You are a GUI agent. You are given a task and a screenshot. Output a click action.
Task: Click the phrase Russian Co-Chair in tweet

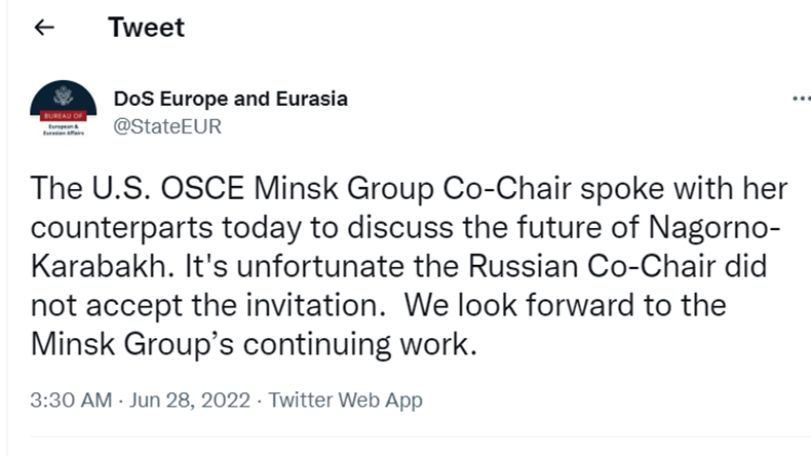[592, 267]
